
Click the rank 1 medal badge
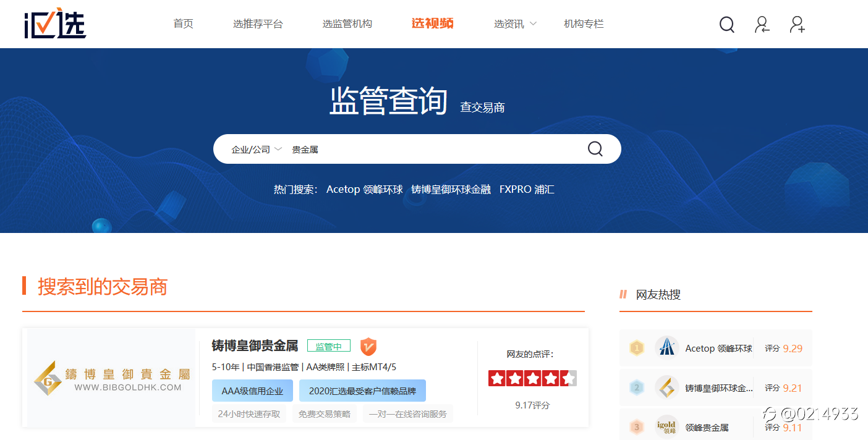pos(637,348)
